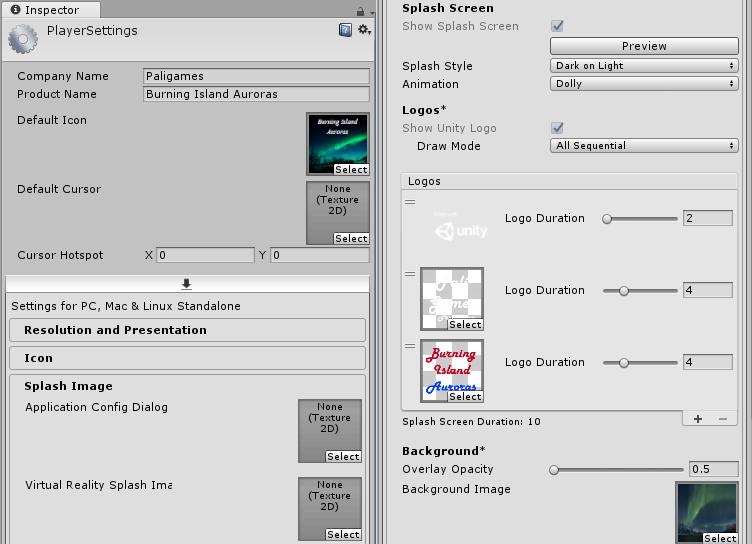The height and width of the screenshot is (544, 752).
Task: Adjust Burning Island logo duration slider
Action: [640, 363]
